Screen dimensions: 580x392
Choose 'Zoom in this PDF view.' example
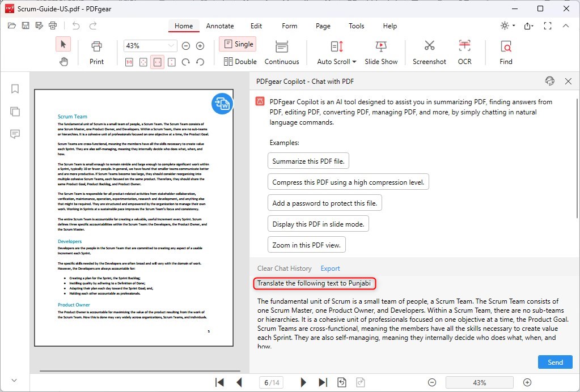point(306,245)
